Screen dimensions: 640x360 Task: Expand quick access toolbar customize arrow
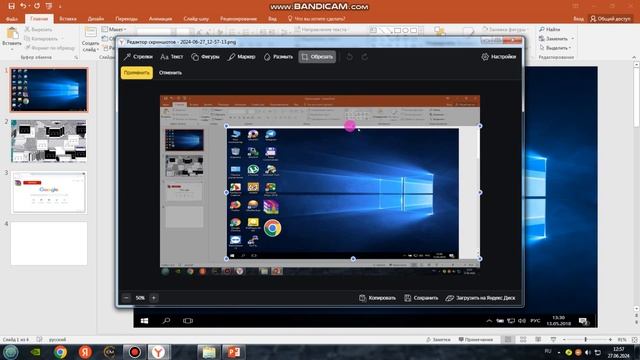[x=60, y=6]
